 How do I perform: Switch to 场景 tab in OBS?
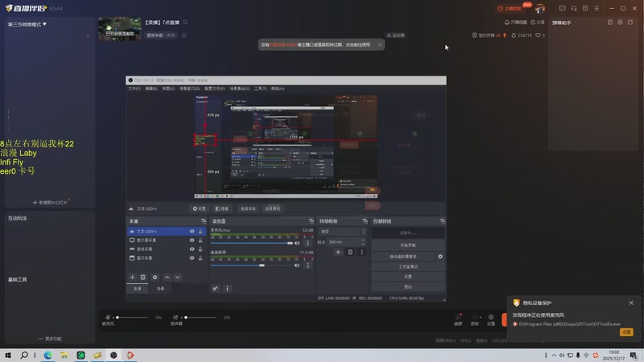pyautogui.click(x=160, y=289)
